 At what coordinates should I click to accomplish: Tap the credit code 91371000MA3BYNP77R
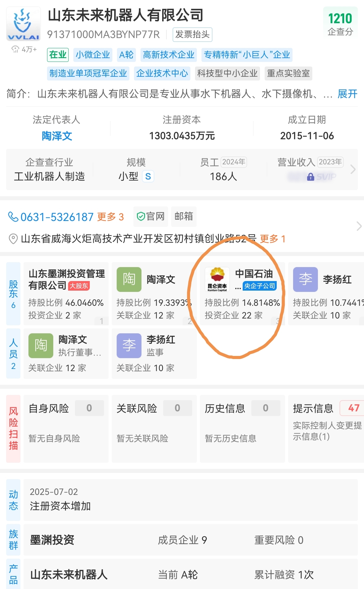pyautogui.click(x=103, y=34)
